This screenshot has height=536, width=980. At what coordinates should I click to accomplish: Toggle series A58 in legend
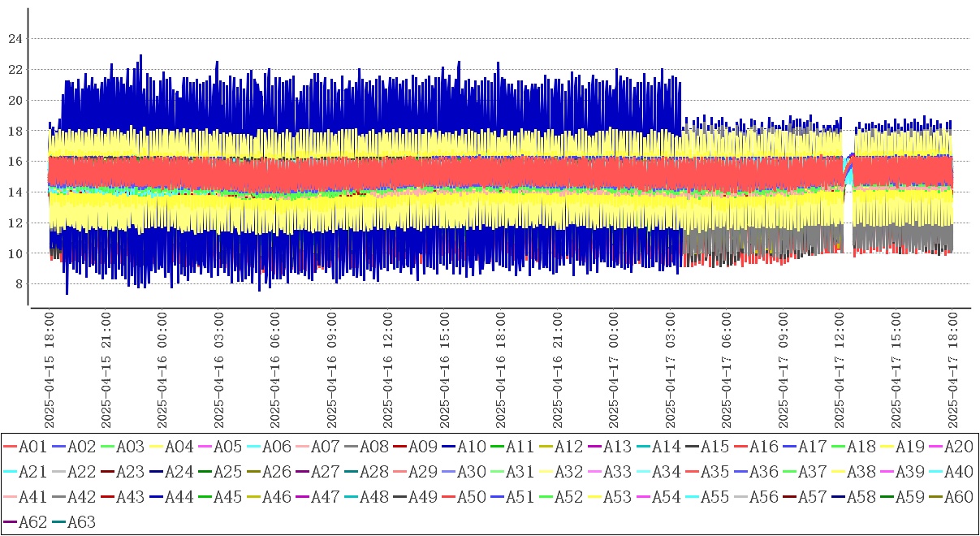853,498
